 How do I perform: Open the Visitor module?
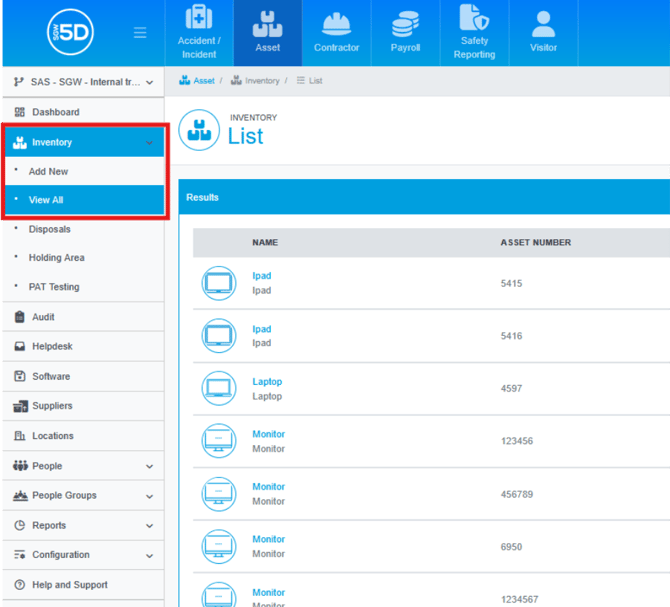tap(543, 32)
